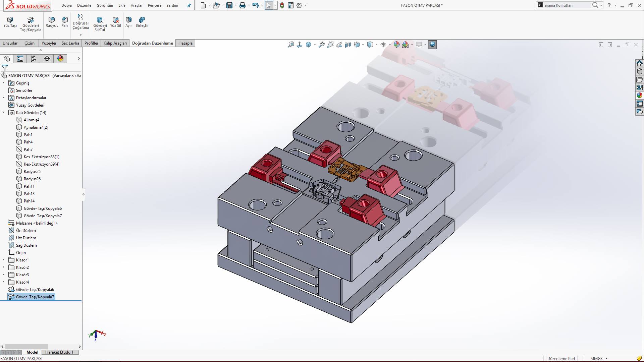644x362 pixels.
Task: Switch to ConfigurationManager panel tab
Action: pos(34,59)
